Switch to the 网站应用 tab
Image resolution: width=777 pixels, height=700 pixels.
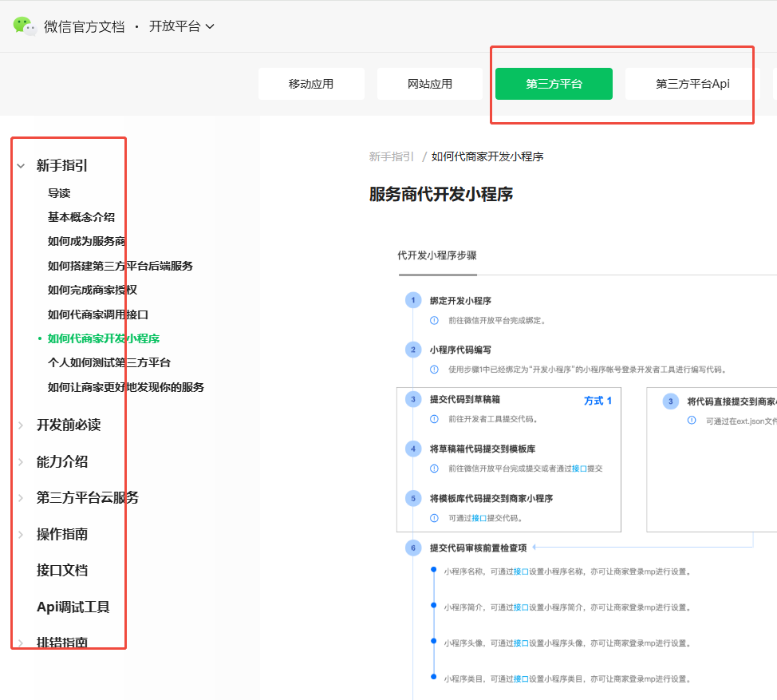click(430, 84)
